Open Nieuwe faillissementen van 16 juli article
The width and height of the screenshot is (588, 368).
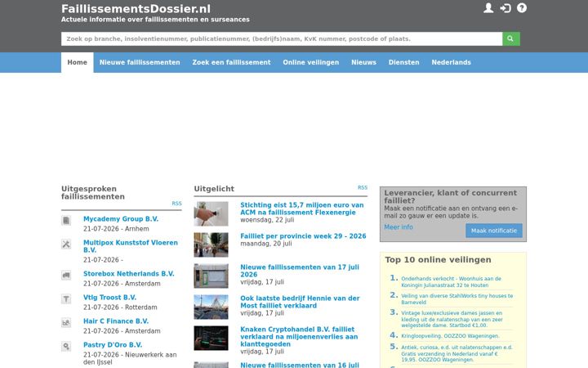pyautogui.click(x=300, y=365)
